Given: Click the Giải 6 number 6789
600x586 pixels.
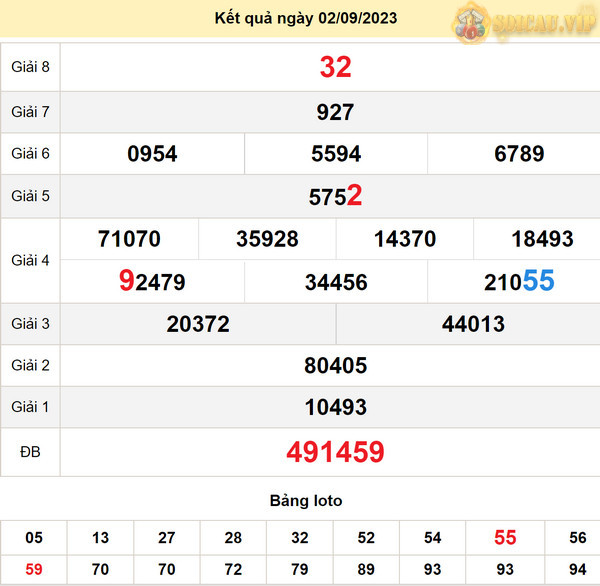Looking at the screenshot, I should [519, 154].
